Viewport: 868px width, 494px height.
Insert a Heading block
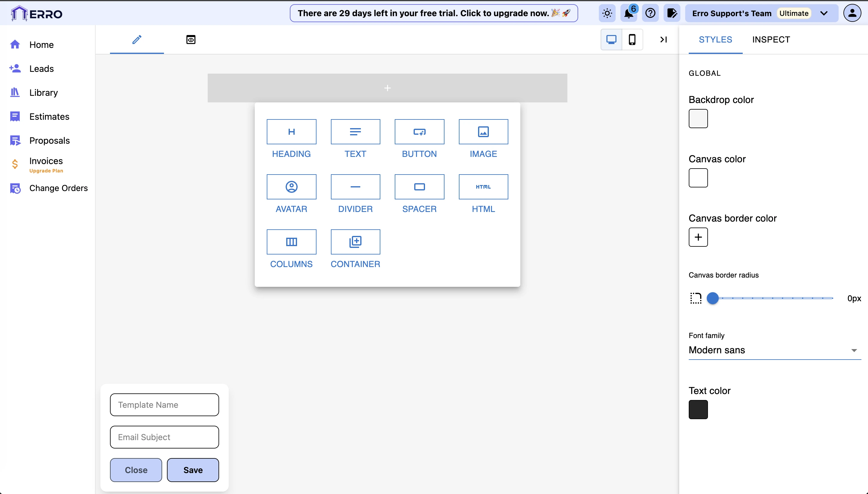pyautogui.click(x=291, y=132)
